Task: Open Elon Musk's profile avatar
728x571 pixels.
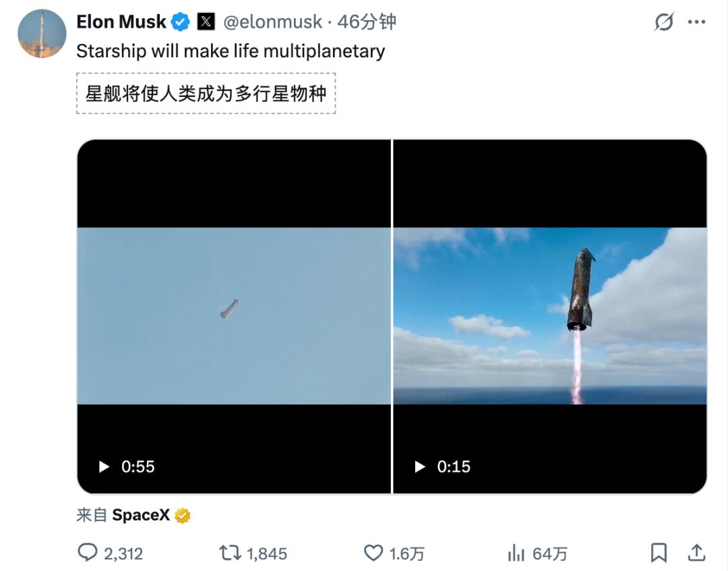Action: pyautogui.click(x=42, y=34)
